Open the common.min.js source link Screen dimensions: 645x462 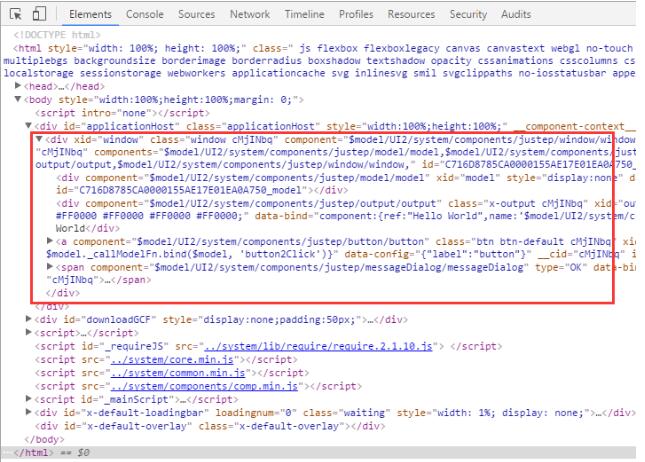coord(178,373)
